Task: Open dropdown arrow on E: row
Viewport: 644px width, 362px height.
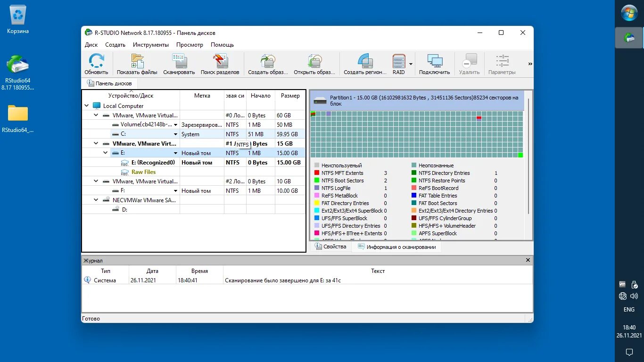Action: pos(176,153)
